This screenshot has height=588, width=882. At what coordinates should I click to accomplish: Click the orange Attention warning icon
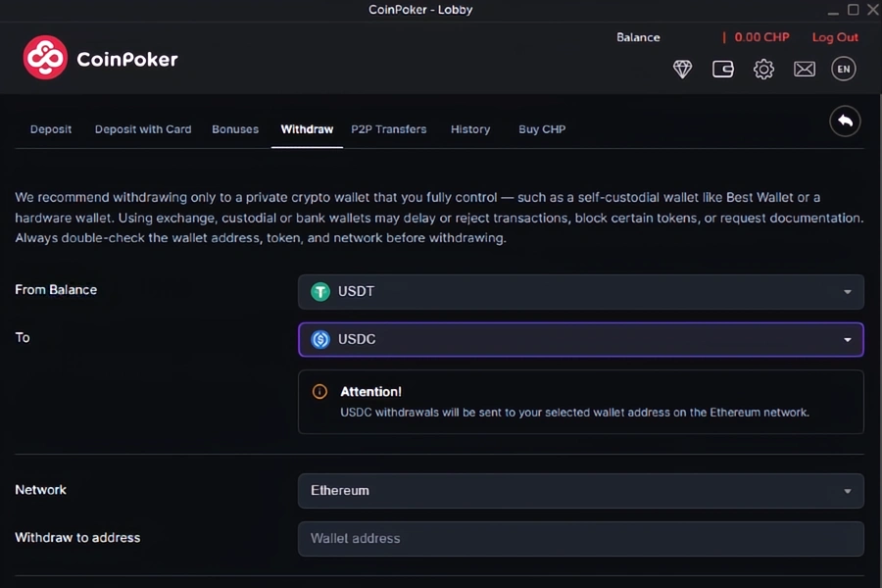coord(319,391)
